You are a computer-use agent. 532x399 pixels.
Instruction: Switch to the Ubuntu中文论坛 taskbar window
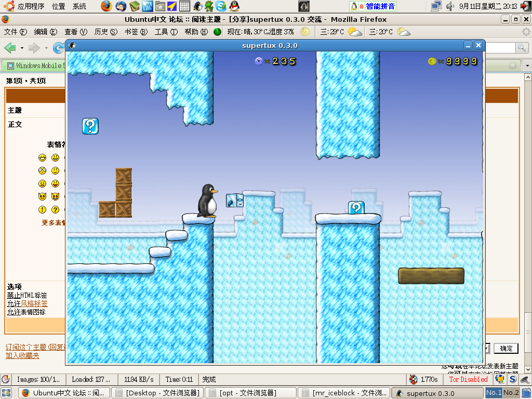coord(64,393)
